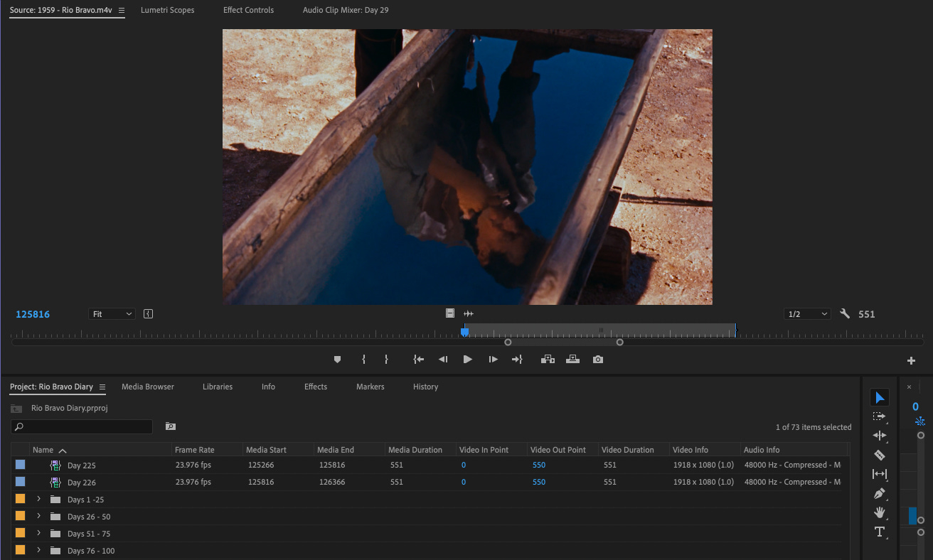933x560 pixels.
Task: Select the Razor tool
Action: (880, 455)
